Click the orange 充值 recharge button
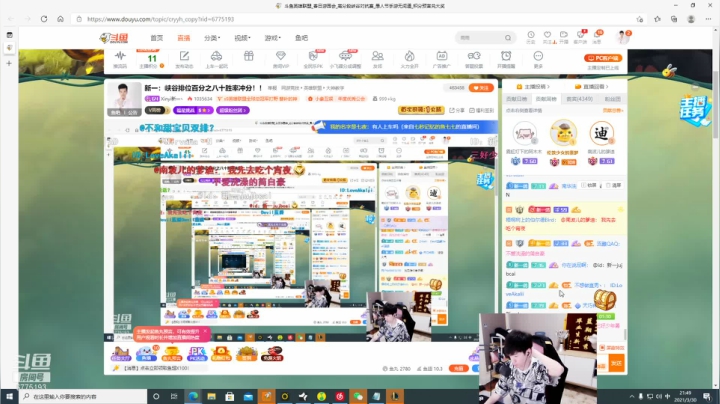 tap(458, 368)
